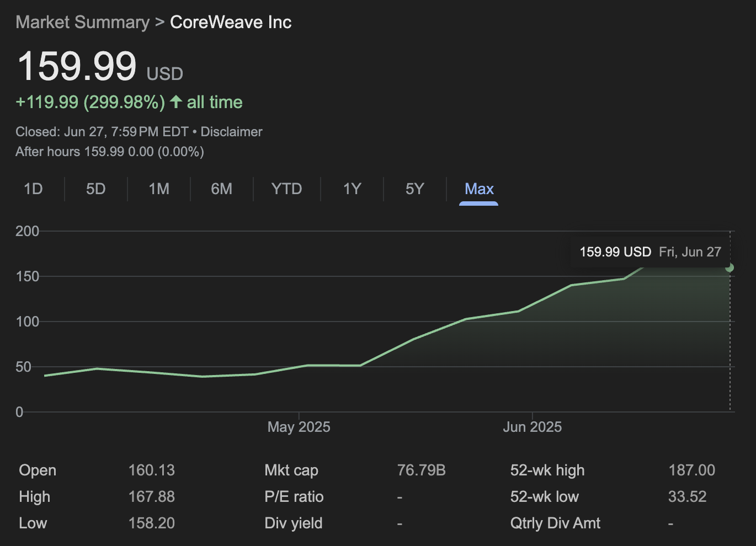756x546 pixels.
Task: Click the High value 167.88
Action: pos(152,497)
